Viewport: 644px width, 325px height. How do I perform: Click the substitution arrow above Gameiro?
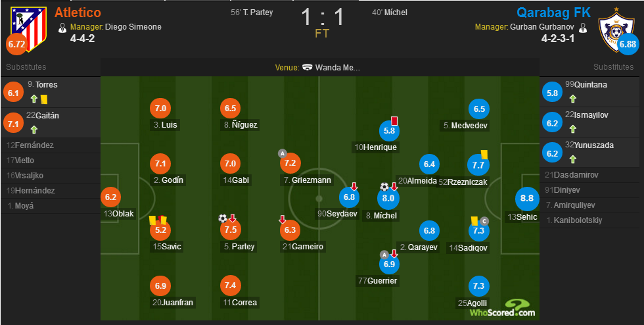click(x=283, y=219)
